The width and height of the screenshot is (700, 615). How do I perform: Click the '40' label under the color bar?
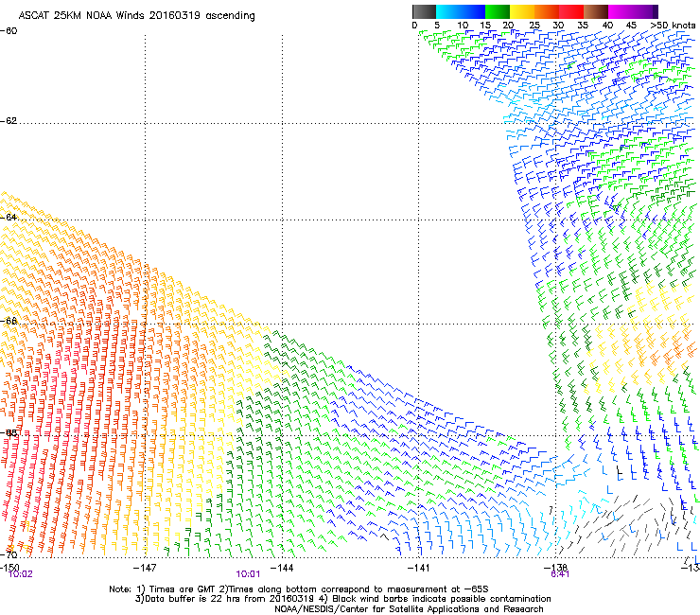(607, 26)
